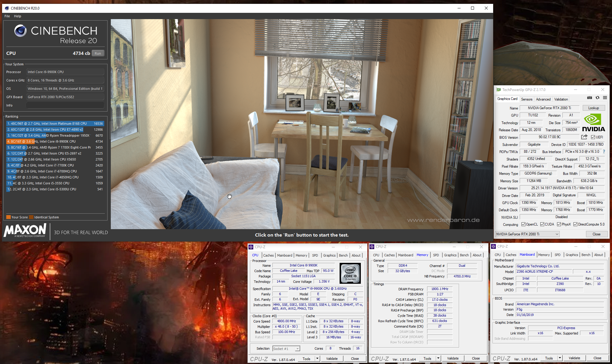This screenshot has width=612, height=364.
Task: Expand the Tools dropdown arrow in the CPU-Z Mainboard window
Action: point(560,358)
